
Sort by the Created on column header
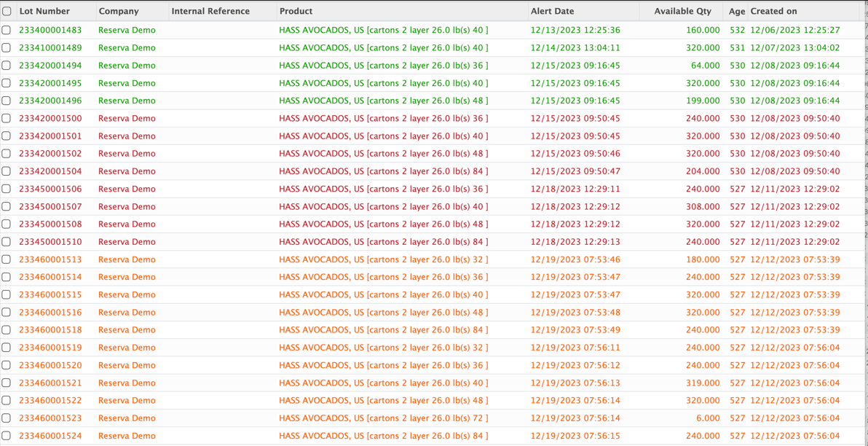[x=774, y=11]
